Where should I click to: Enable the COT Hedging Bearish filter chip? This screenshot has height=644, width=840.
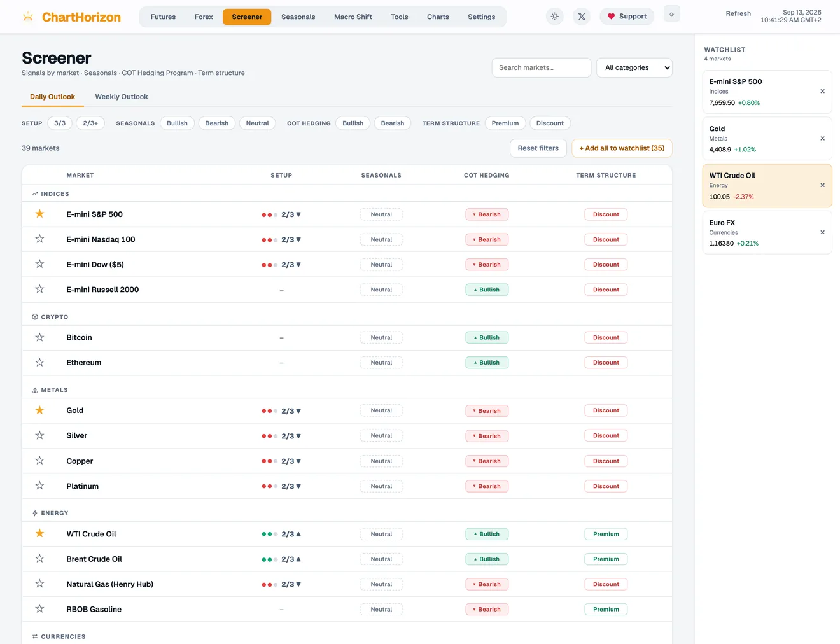[393, 123]
